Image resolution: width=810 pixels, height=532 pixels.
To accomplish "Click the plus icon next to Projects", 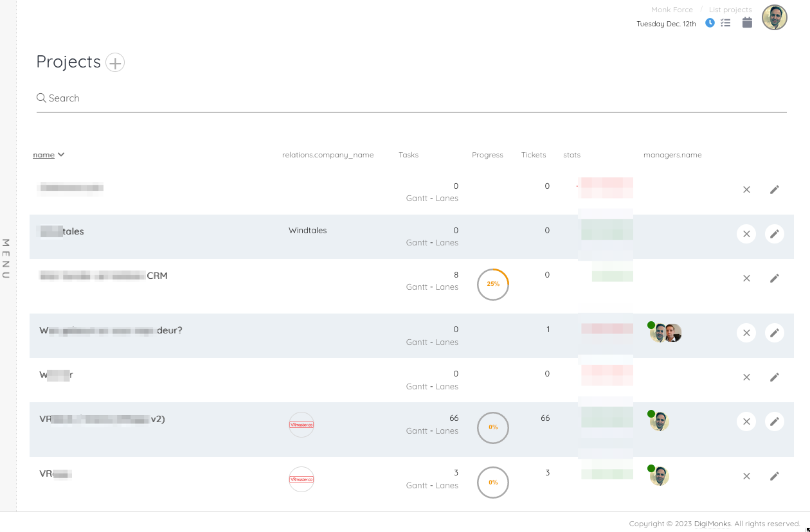I will tap(115, 62).
